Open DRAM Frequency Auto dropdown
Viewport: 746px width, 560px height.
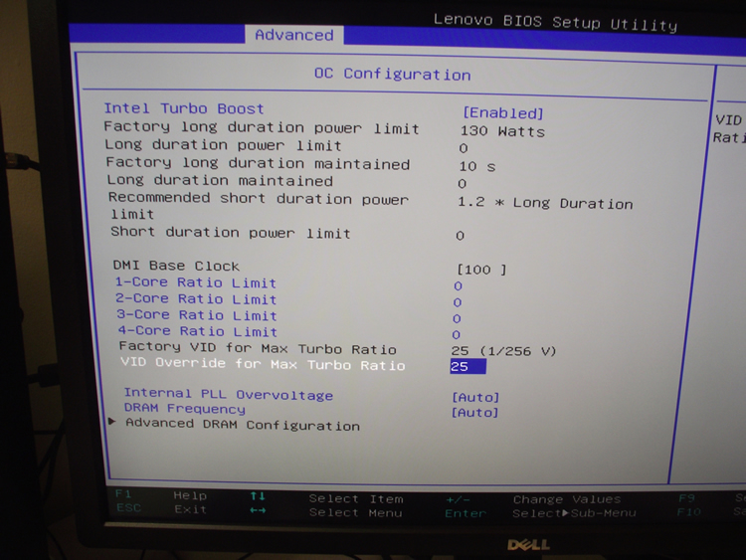tap(474, 413)
